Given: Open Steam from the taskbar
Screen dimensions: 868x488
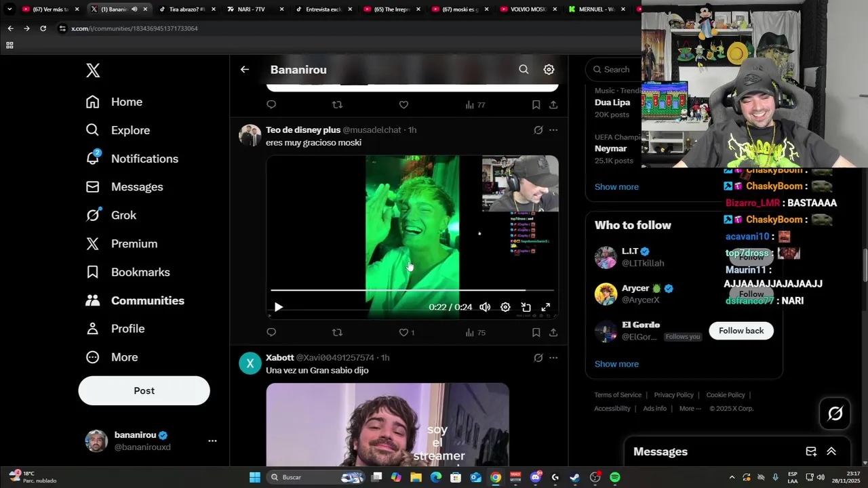Looking at the screenshot, I should 574,477.
